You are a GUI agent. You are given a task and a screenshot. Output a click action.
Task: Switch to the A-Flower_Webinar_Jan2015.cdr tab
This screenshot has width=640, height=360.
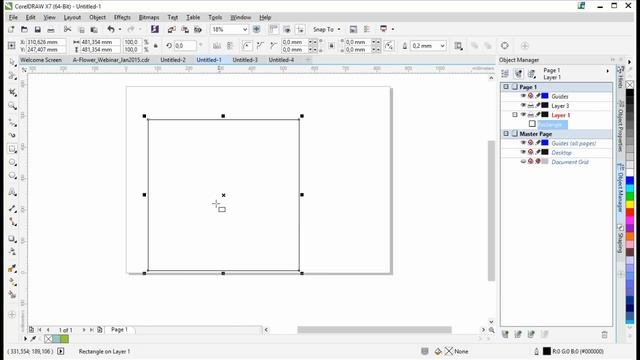click(x=111, y=60)
